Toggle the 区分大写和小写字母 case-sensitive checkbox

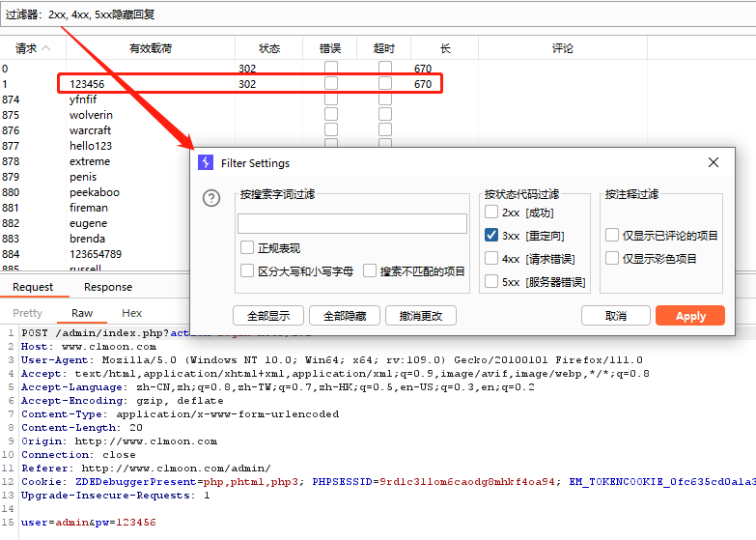(x=248, y=271)
